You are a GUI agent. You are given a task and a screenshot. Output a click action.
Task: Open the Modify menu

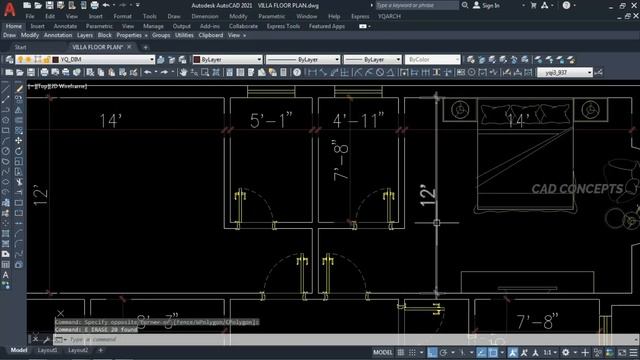click(238, 16)
